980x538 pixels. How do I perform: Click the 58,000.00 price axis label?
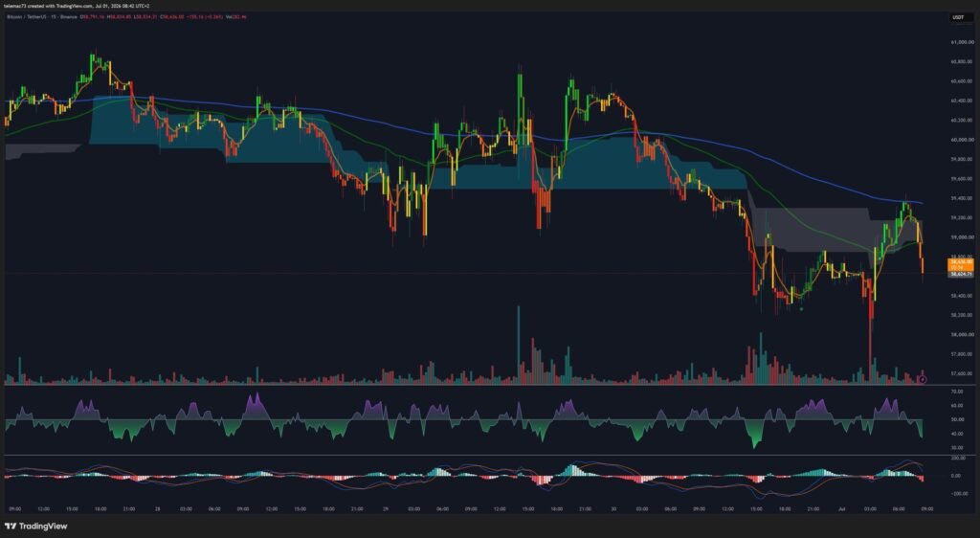point(961,334)
